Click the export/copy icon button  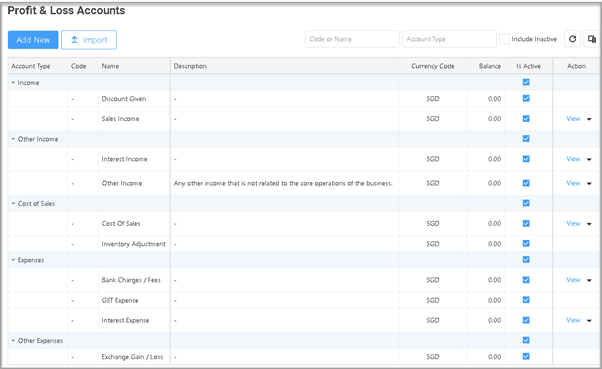[x=592, y=39]
